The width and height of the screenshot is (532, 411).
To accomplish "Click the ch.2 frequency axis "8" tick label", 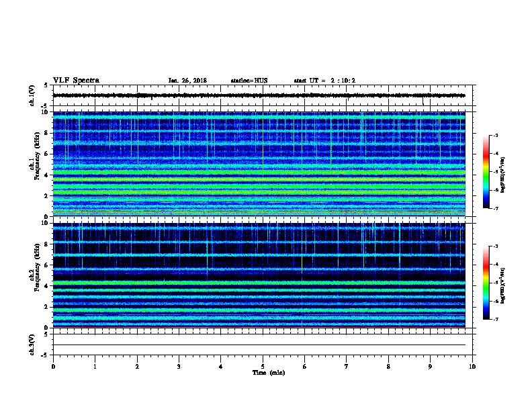I will [x=46, y=244].
